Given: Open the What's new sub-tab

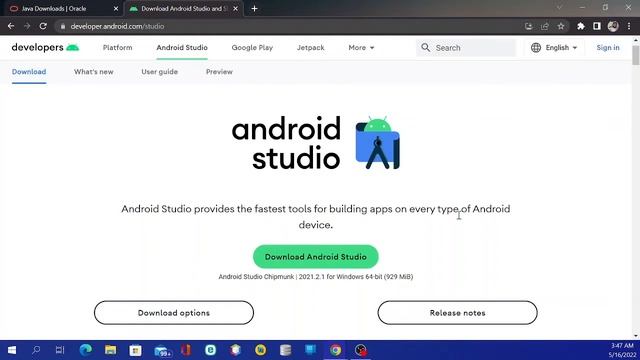Looking at the screenshot, I should (x=93, y=71).
